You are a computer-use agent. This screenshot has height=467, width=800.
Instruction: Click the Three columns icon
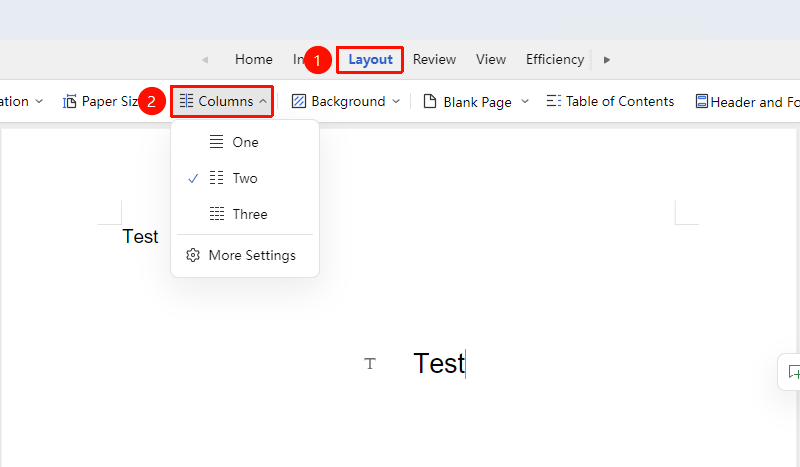click(217, 214)
